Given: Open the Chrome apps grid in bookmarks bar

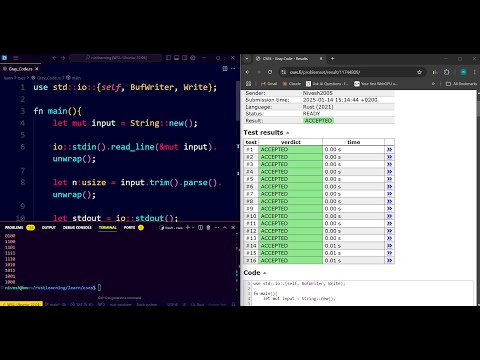Looking at the screenshot, I should coord(248,84).
